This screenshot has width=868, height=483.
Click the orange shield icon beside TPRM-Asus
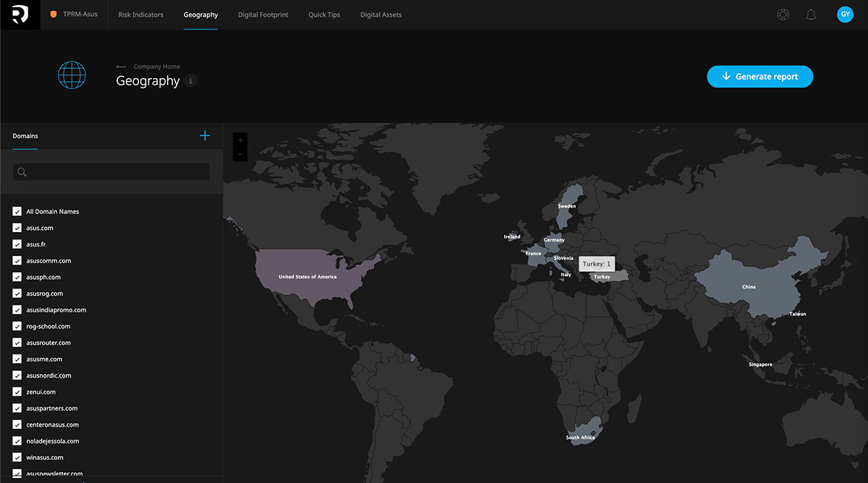pos(53,14)
